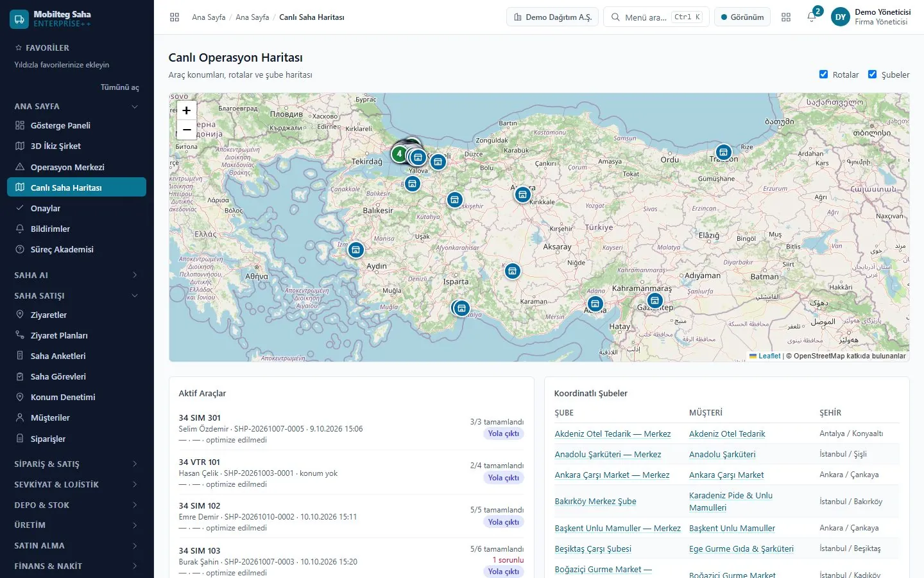The height and width of the screenshot is (578, 924).
Task: Click the green cluster marker labeled 4
Action: [x=399, y=154]
